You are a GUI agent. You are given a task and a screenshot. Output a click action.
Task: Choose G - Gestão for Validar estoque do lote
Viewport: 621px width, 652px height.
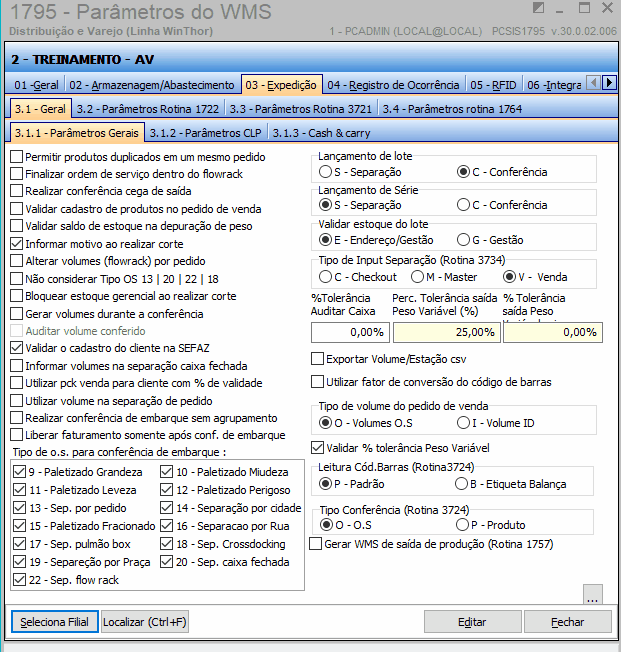click(x=463, y=240)
